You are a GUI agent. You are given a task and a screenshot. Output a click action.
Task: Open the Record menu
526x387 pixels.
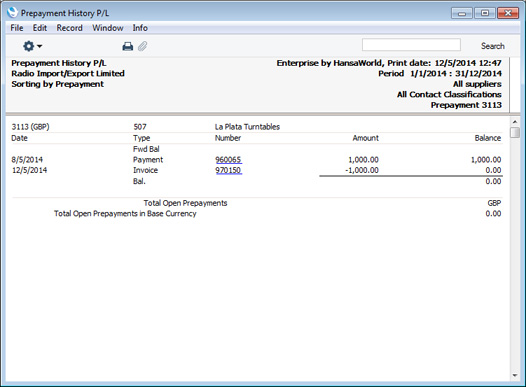pyautogui.click(x=69, y=28)
